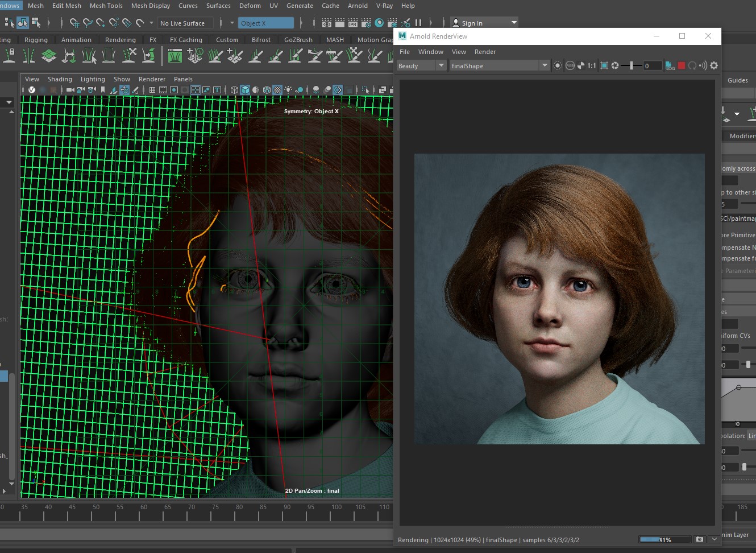The height and width of the screenshot is (553, 756).
Task: Click the IPR render clapperboard icon
Action: click(x=352, y=23)
